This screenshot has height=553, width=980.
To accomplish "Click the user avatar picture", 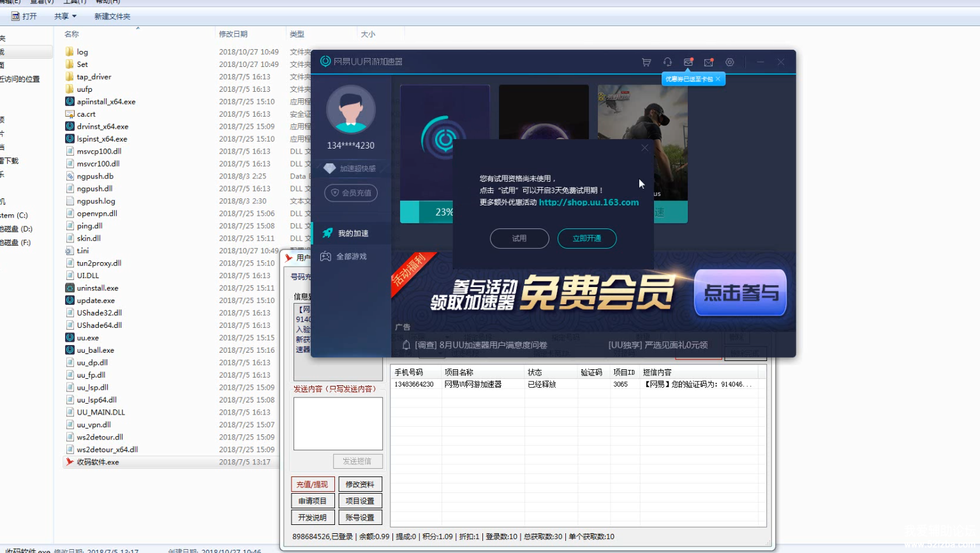I will tap(351, 110).
